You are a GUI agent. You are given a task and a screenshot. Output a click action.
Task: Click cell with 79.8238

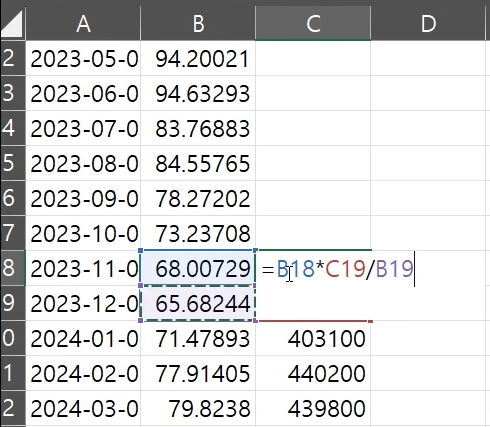point(198,408)
